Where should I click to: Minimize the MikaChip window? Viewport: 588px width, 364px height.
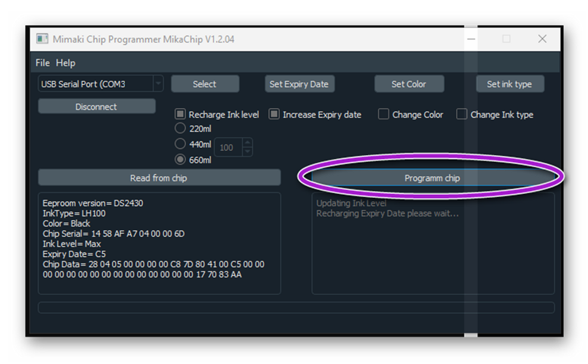point(471,39)
